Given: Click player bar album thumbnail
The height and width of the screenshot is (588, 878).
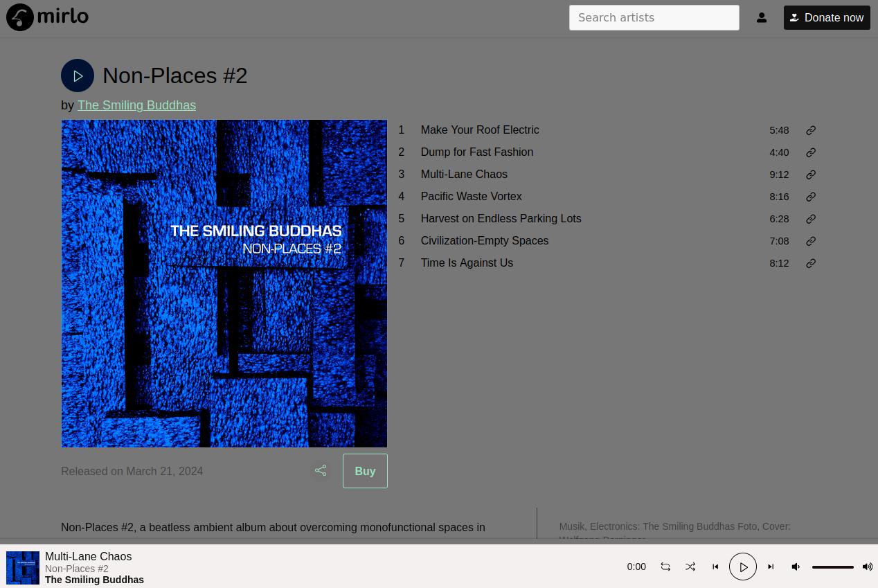Looking at the screenshot, I should (x=23, y=568).
